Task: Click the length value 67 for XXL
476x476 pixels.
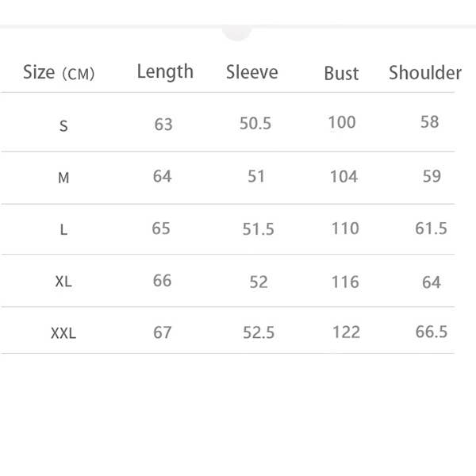Action: [x=163, y=332]
